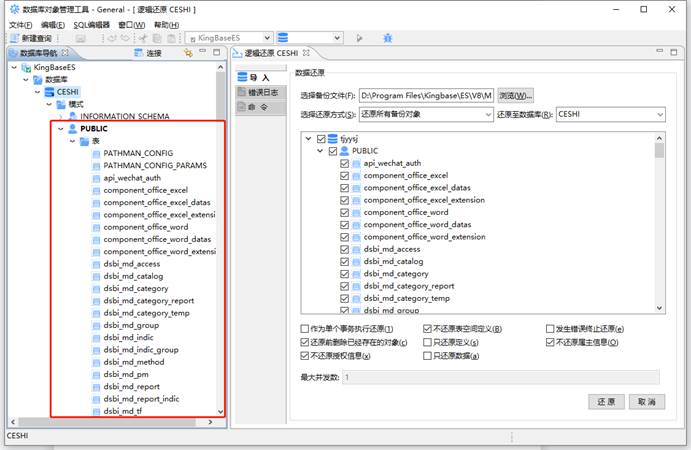The height and width of the screenshot is (450, 691).
Task: Open the 文件 menu
Action: coord(21,25)
